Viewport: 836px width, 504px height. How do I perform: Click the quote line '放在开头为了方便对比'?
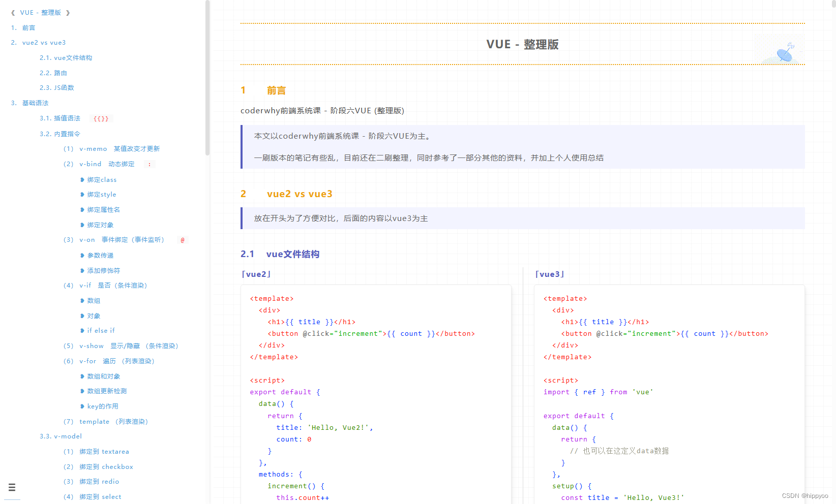(x=341, y=218)
